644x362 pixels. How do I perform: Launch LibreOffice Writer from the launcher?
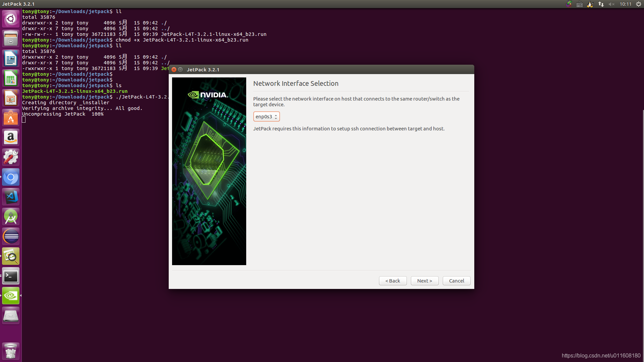11,59
